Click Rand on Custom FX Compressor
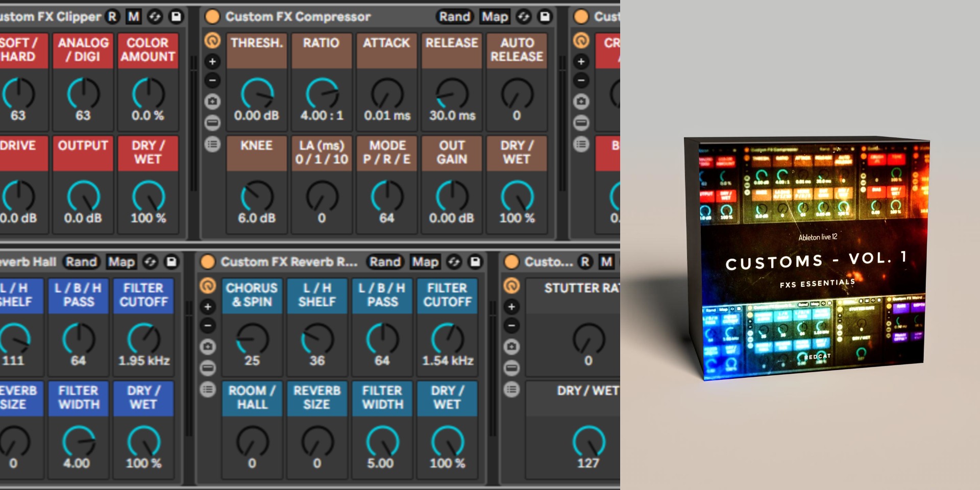The height and width of the screenshot is (490, 980). [454, 17]
